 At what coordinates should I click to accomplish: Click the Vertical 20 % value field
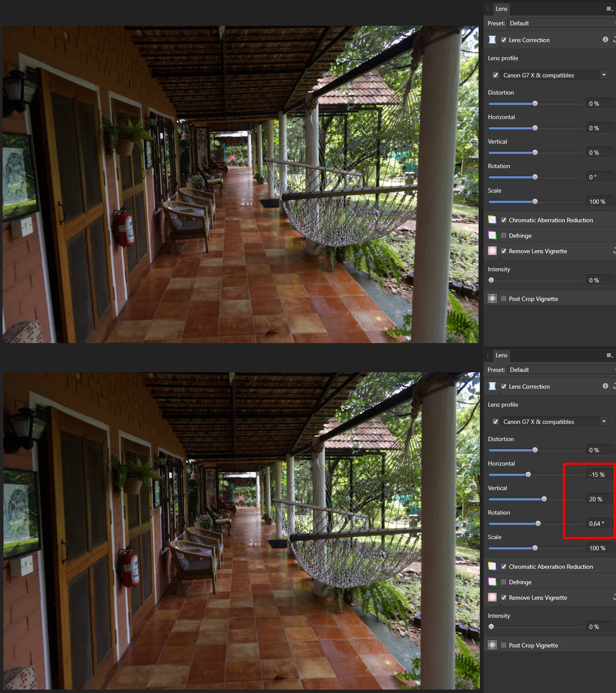point(600,499)
